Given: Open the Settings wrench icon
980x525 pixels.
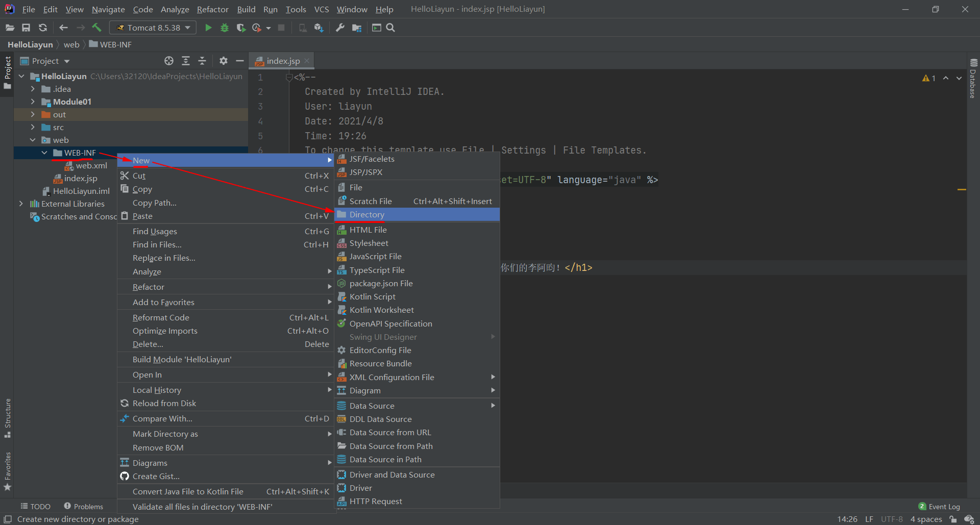Looking at the screenshot, I should click(340, 28).
